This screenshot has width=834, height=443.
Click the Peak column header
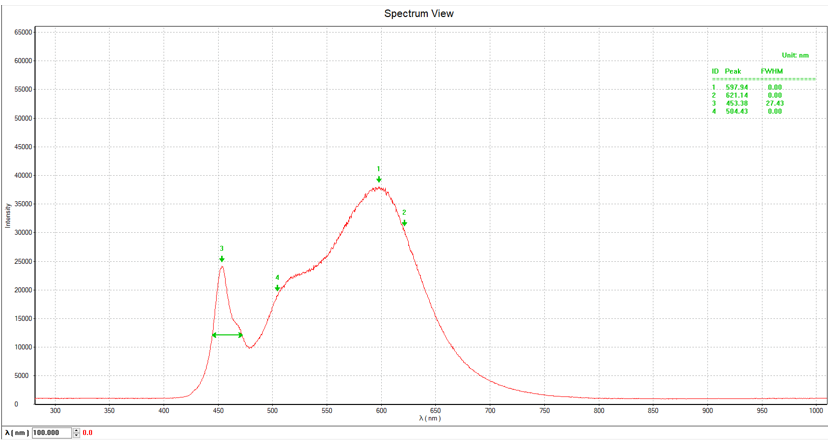pyautogui.click(x=733, y=71)
